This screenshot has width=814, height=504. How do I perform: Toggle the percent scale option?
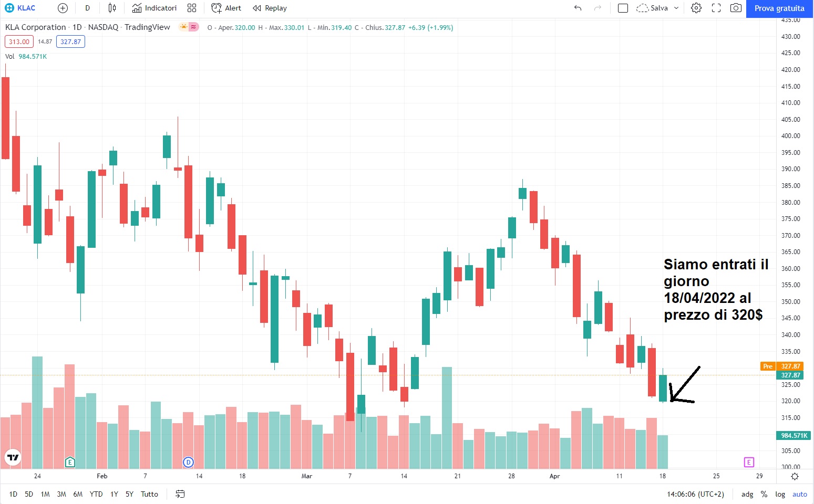click(764, 494)
